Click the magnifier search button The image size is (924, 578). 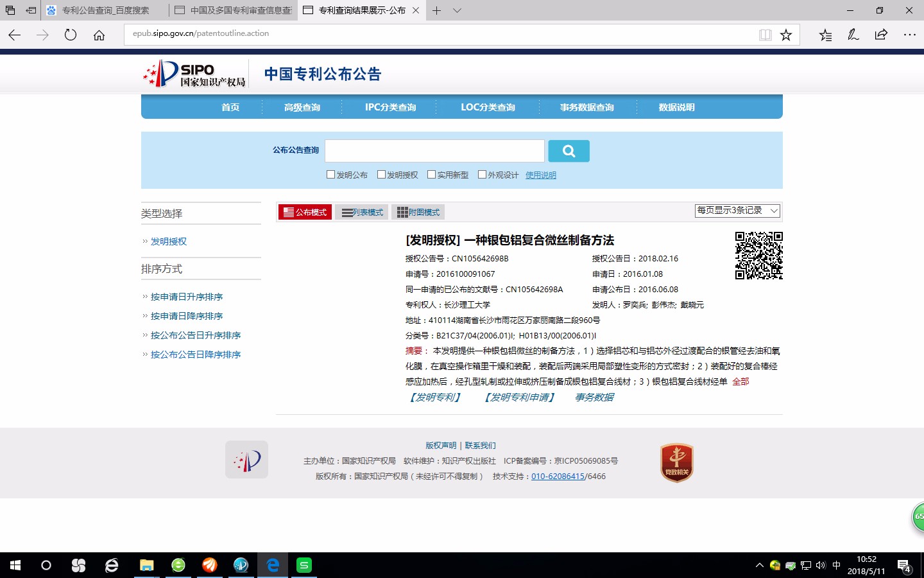tap(569, 151)
